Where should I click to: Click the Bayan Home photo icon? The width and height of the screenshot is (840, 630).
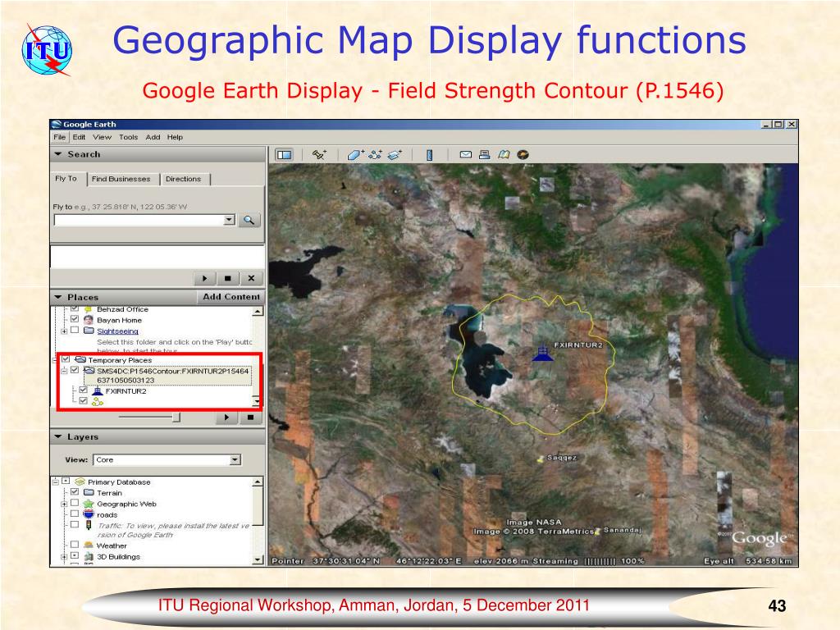point(89,320)
